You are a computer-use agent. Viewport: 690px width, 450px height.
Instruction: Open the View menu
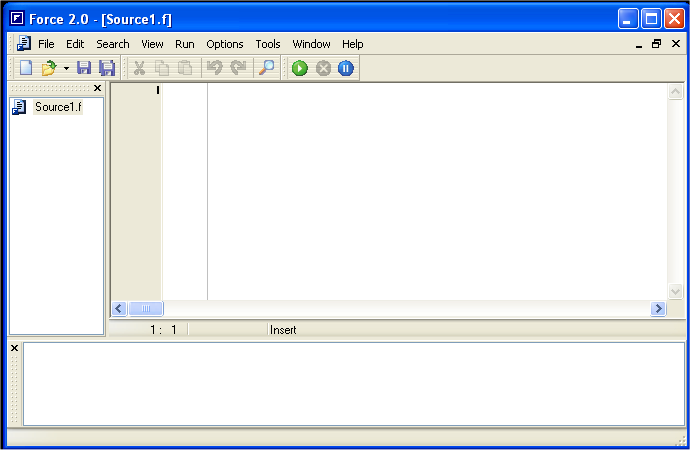coord(152,44)
